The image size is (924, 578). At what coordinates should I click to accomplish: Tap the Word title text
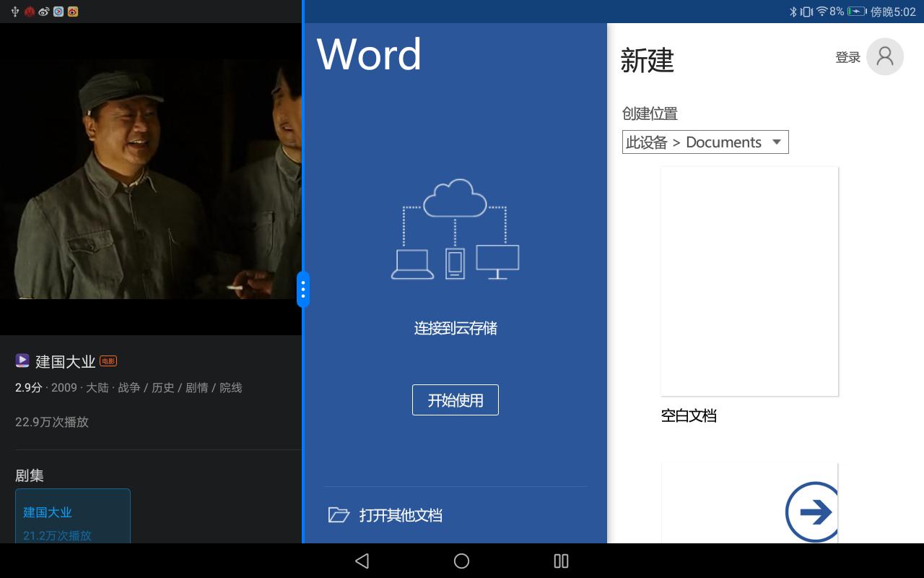tap(369, 54)
